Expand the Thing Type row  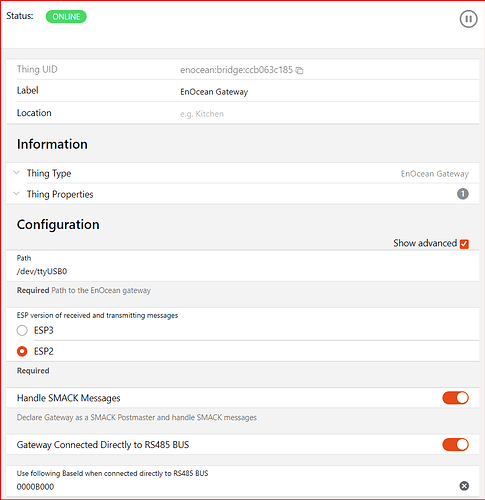pos(242,173)
